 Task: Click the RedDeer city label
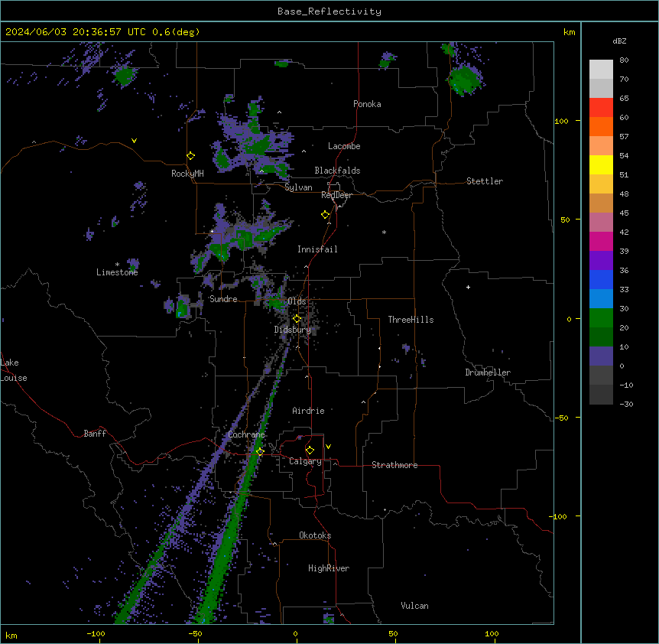[x=336, y=195]
